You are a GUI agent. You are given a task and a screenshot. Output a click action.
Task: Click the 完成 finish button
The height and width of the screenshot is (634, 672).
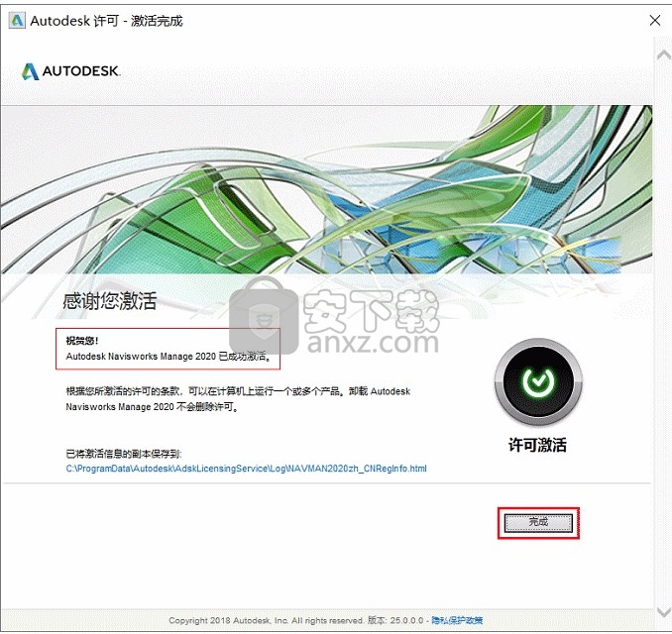[538, 523]
